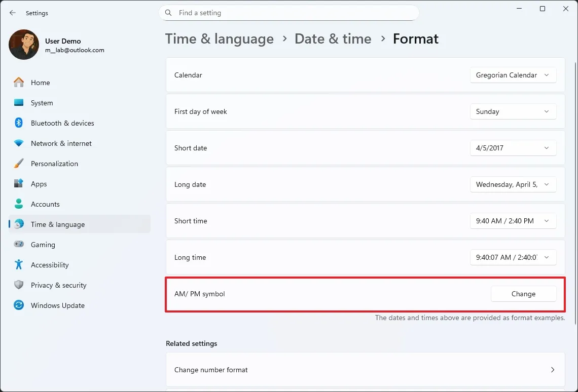Open Network & internet settings
Image resolution: width=578 pixels, height=392 pixels.
click(x=61, y=143)
